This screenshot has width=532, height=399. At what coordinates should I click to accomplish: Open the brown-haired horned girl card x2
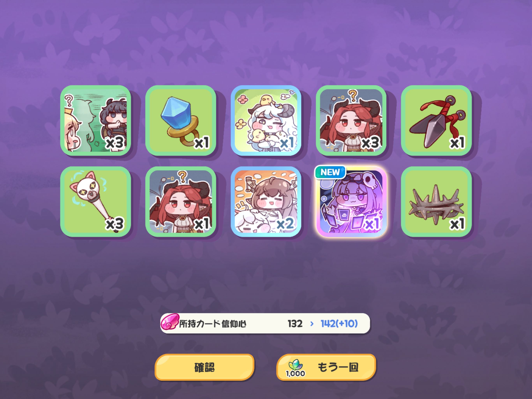[266, 202]
